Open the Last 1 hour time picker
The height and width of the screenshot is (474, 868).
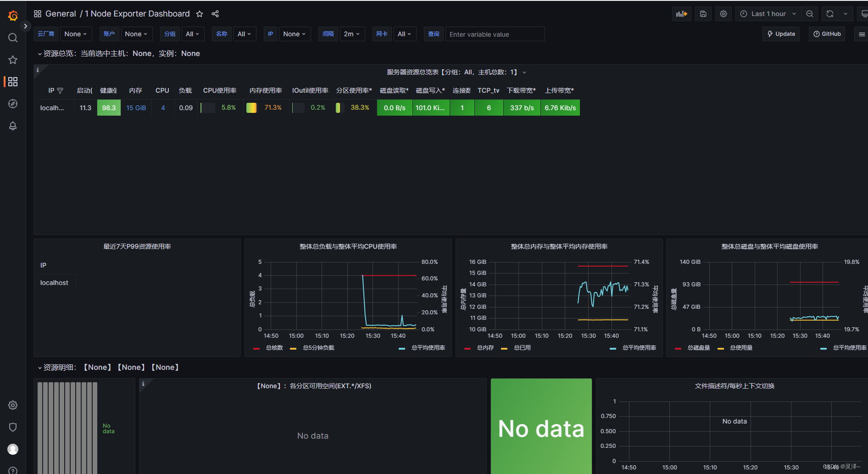(768, 14)
